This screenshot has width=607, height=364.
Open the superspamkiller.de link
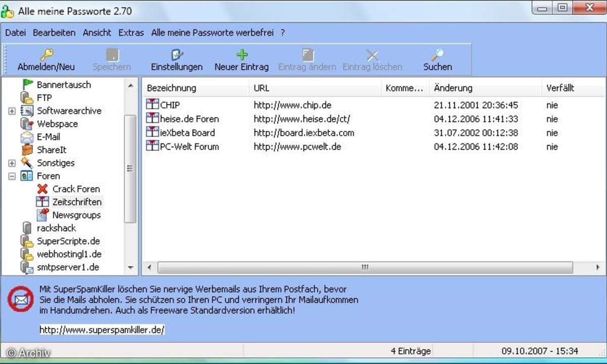pyautogui.click(x=102, y=330)
